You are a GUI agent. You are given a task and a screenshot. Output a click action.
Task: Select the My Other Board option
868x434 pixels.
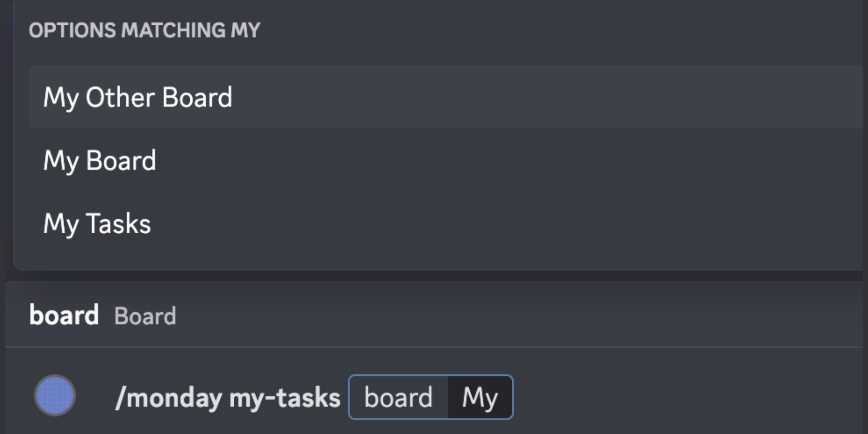[137, 97]
